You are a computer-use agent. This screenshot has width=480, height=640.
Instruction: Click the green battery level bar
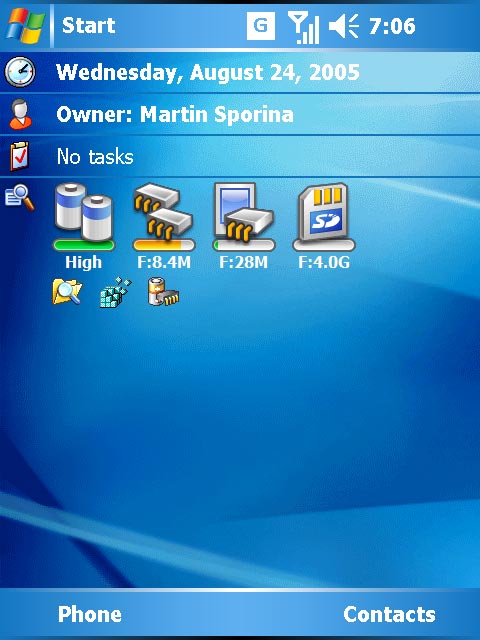(84, 245)
